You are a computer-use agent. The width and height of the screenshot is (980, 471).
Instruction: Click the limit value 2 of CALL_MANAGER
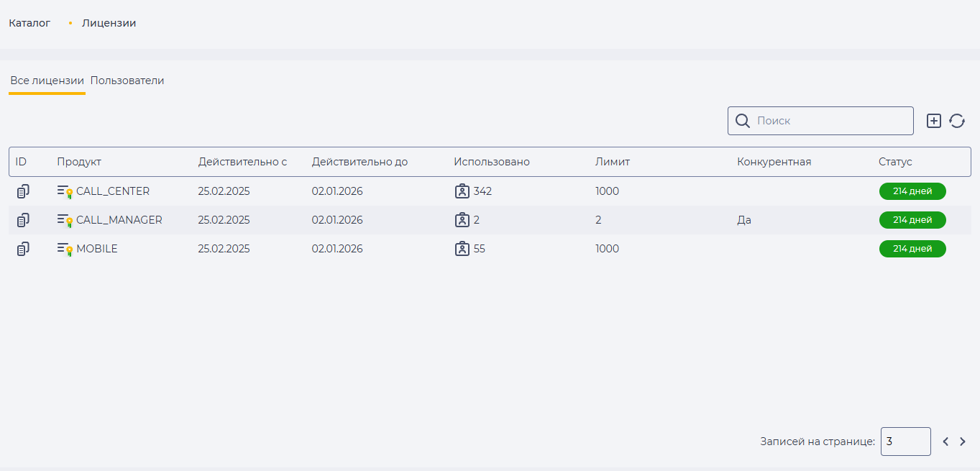click(x=598, y=220)
